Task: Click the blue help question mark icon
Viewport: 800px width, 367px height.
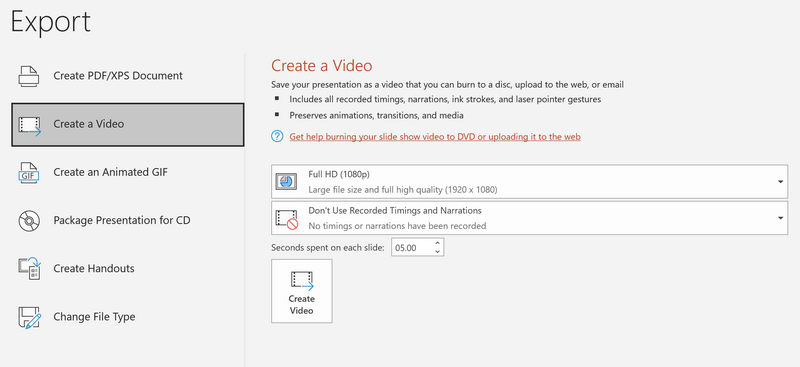Action: (277, 136)
